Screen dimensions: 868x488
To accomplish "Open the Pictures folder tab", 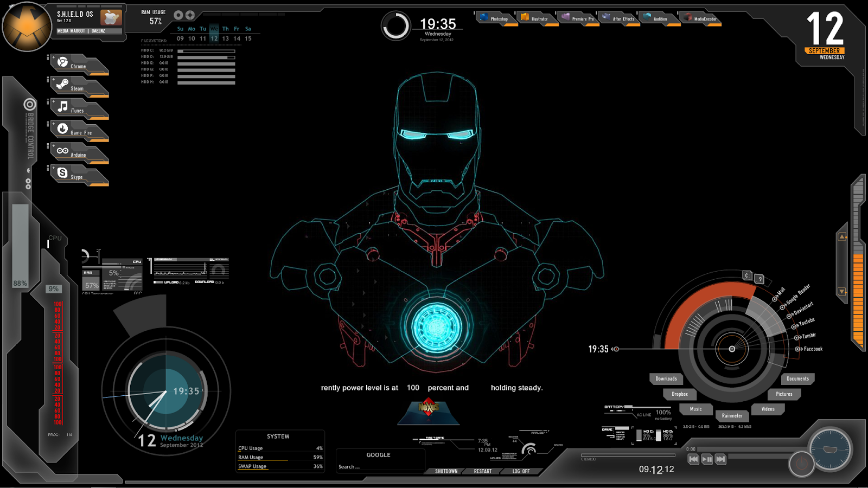I will click(x=784, y=394).
